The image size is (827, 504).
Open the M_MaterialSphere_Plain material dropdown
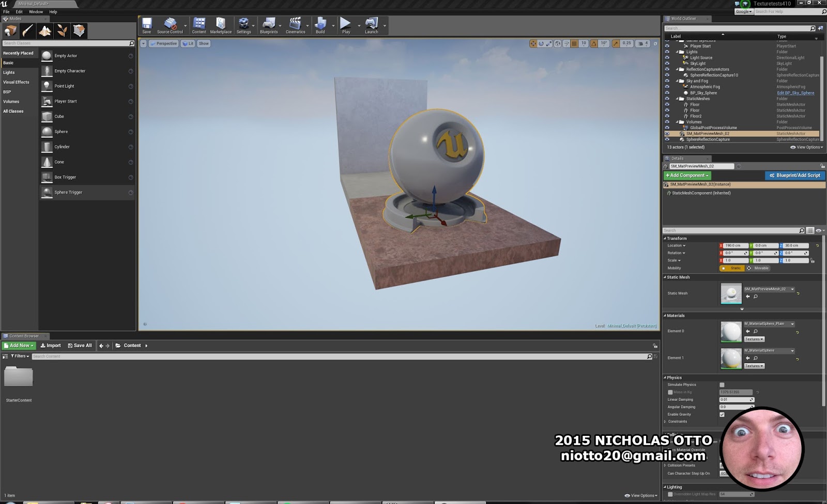coord(769,324)
